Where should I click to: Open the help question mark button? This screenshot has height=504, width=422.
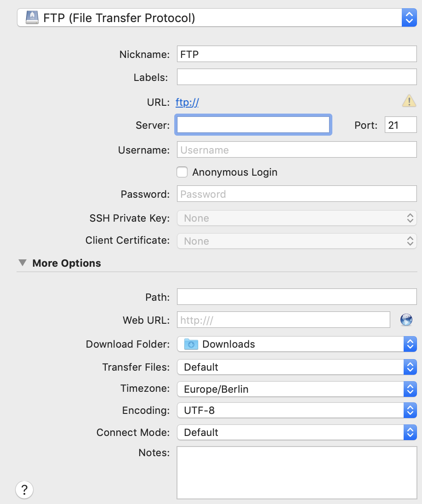click(24, 490)
